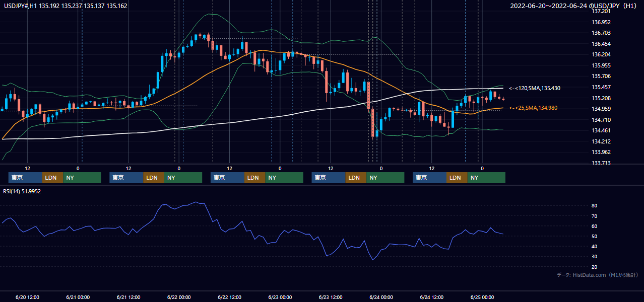This screenshot has width=644, height=302.
Task: Click RSI scale value 60
Action: point(595,226)
